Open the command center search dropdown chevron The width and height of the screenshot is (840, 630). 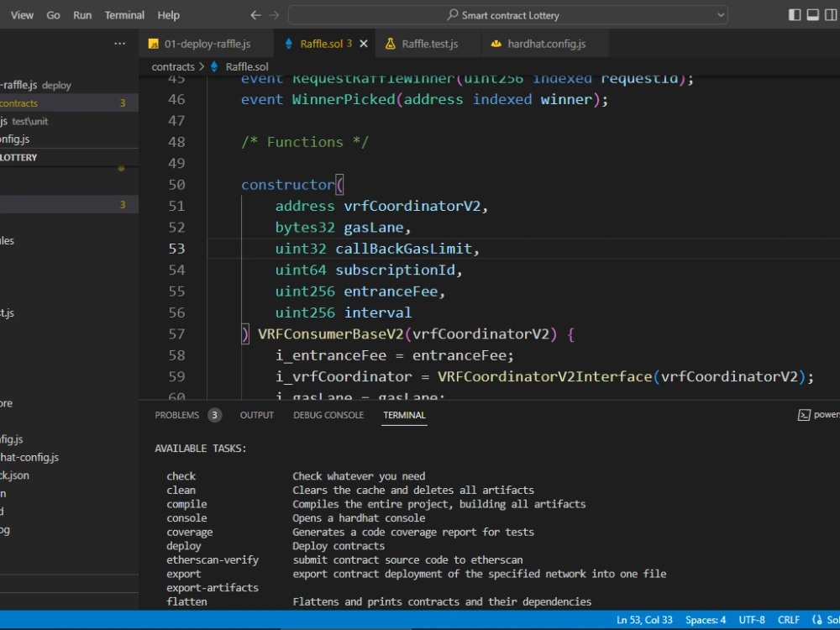721,15
